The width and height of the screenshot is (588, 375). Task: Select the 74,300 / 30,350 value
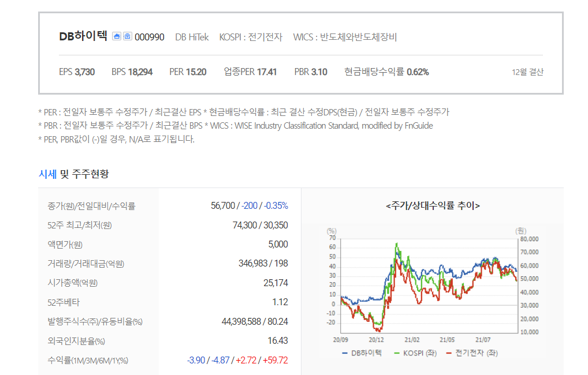click(x=260, y=225)
